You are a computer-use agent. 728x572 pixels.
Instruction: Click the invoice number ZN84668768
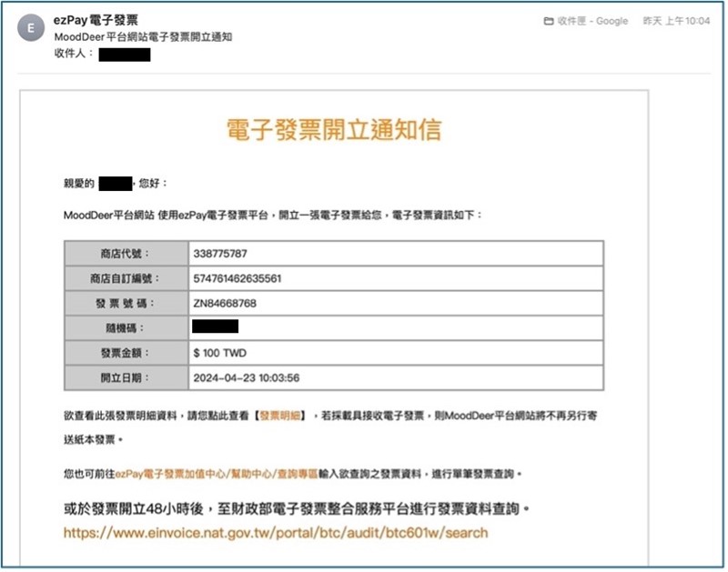click(225, 302)
